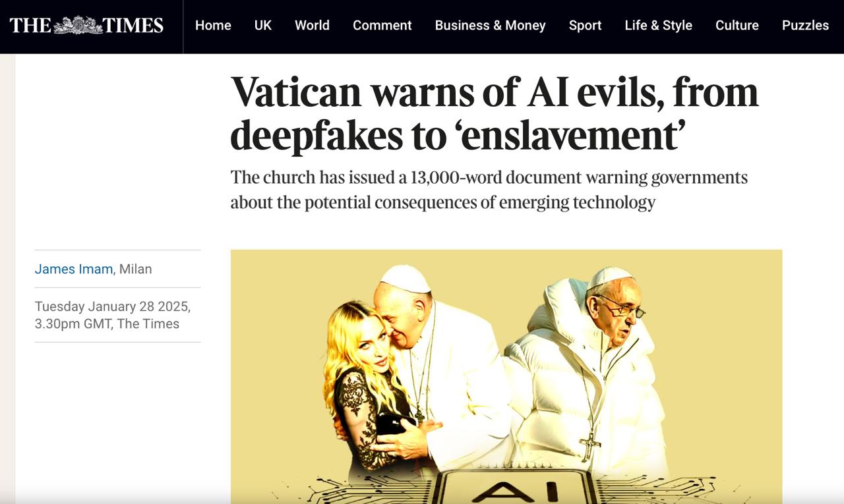Open Life & Style section

click(659, 26)
